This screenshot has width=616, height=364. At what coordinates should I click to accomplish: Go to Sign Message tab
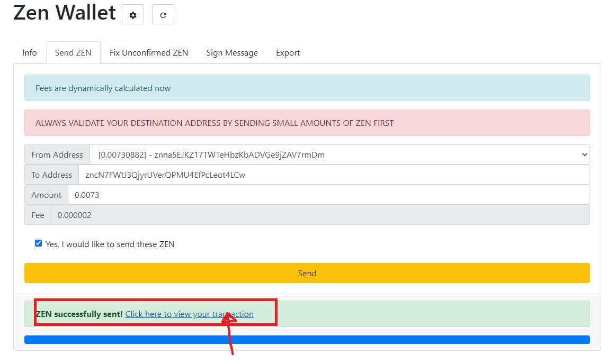point(232,52)
